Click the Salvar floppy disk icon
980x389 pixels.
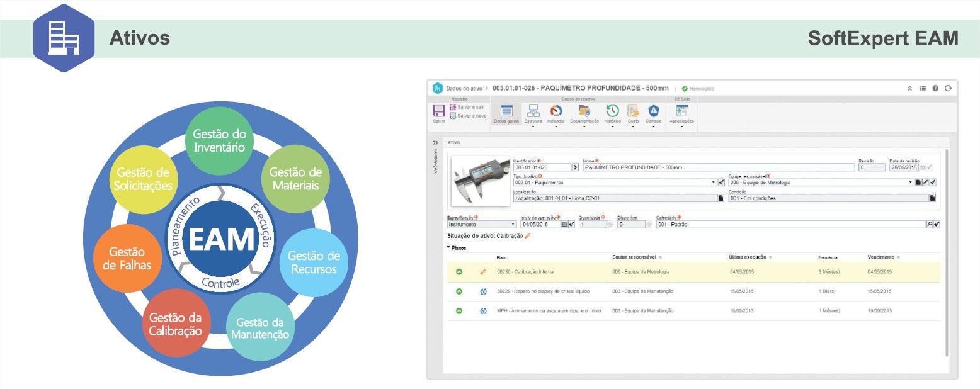tap(439, 111)
